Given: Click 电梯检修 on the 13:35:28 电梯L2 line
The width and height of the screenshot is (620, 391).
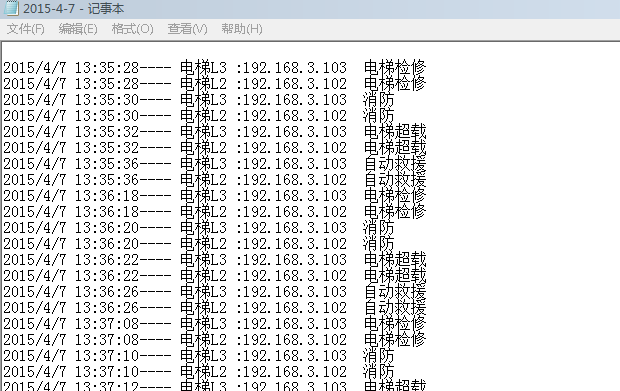Looking at the screenshot, I should click(x=395, y=83).
